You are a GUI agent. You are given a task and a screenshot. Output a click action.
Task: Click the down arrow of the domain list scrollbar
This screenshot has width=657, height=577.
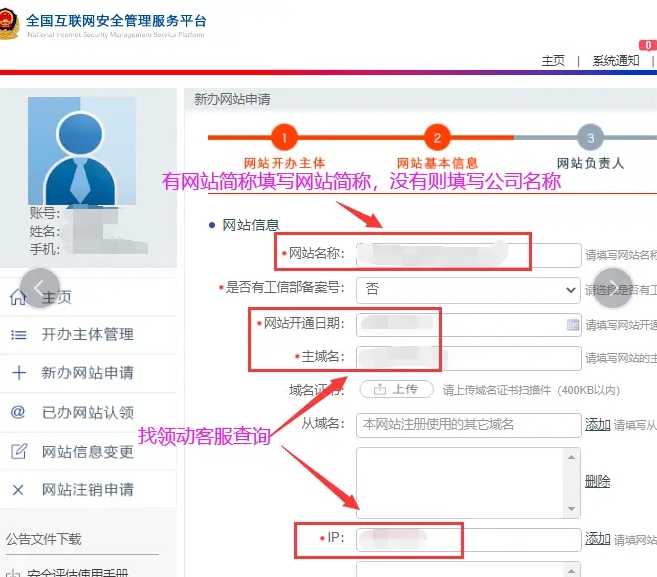(x=571, y=509)
